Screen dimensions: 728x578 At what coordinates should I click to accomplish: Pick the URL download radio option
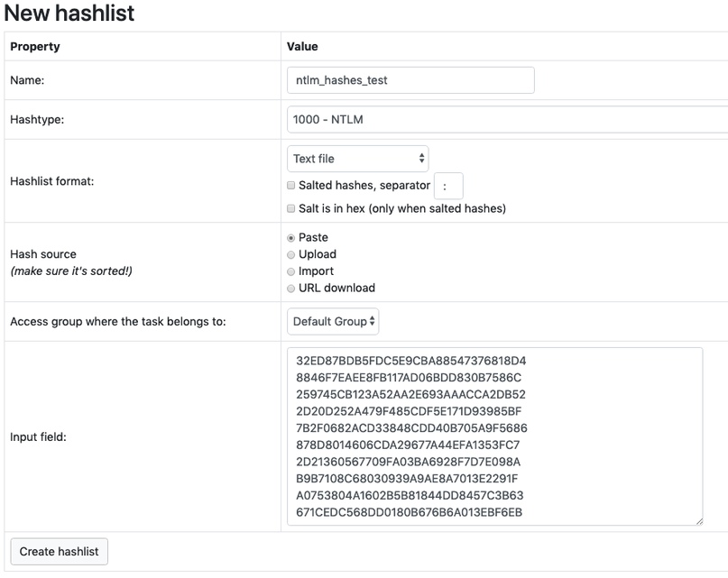click(291, 289)
